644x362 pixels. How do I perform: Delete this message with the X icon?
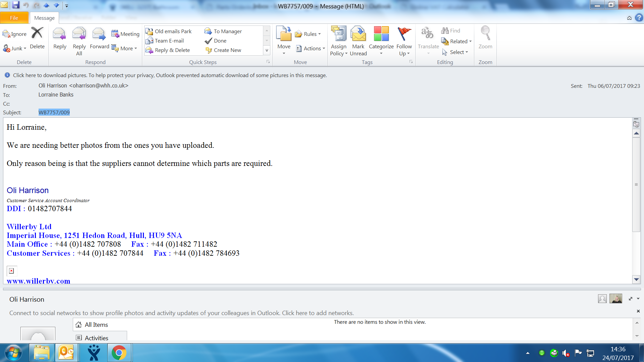point(37,33)
